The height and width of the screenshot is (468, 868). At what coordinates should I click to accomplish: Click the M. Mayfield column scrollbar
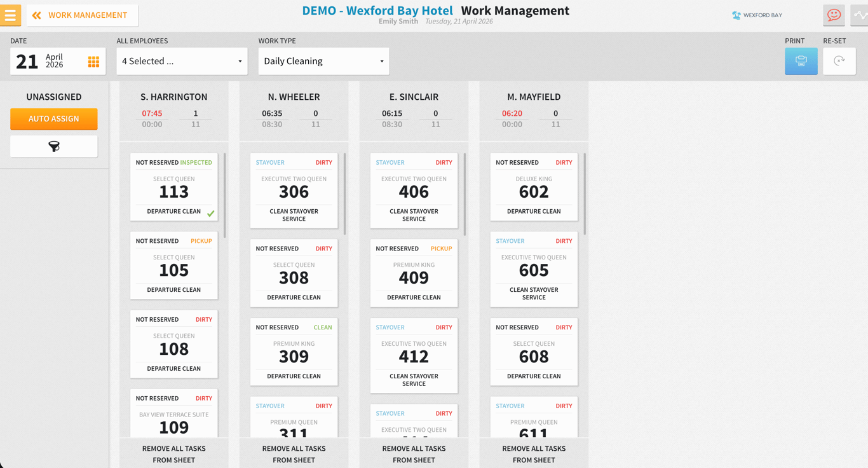[x=585, y=194]
